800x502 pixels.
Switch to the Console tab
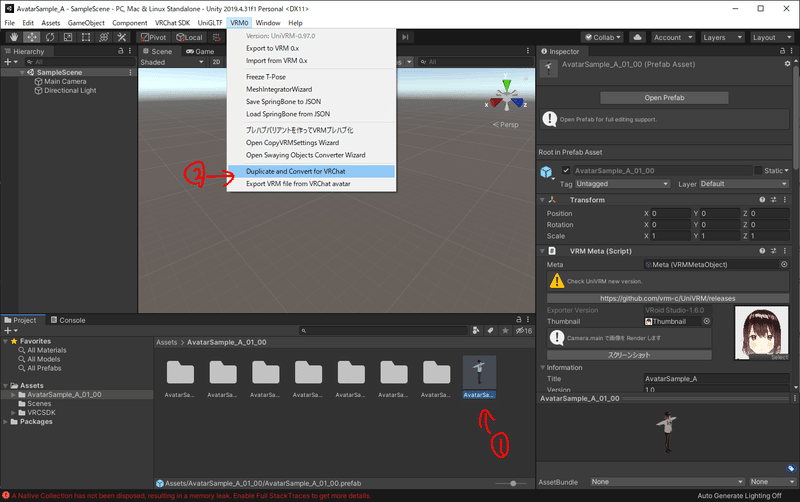(x=68, y=320)
